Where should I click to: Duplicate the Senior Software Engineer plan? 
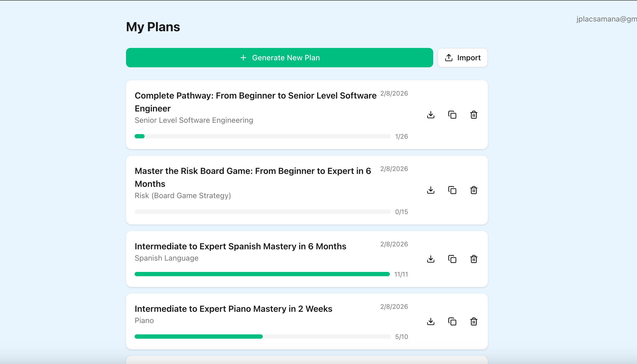452,115
